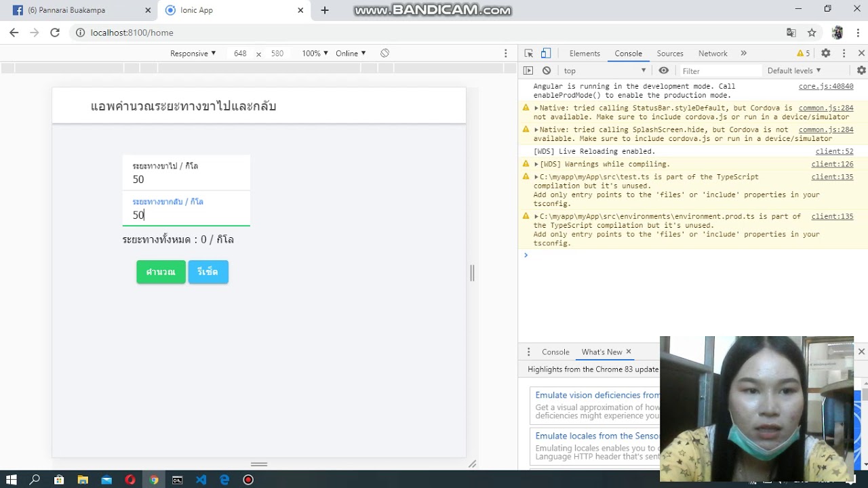Viewport: 868px width, 488px height.
Task: Expand the StatusBar.styleDefault warning message
Action: point(536,108)
